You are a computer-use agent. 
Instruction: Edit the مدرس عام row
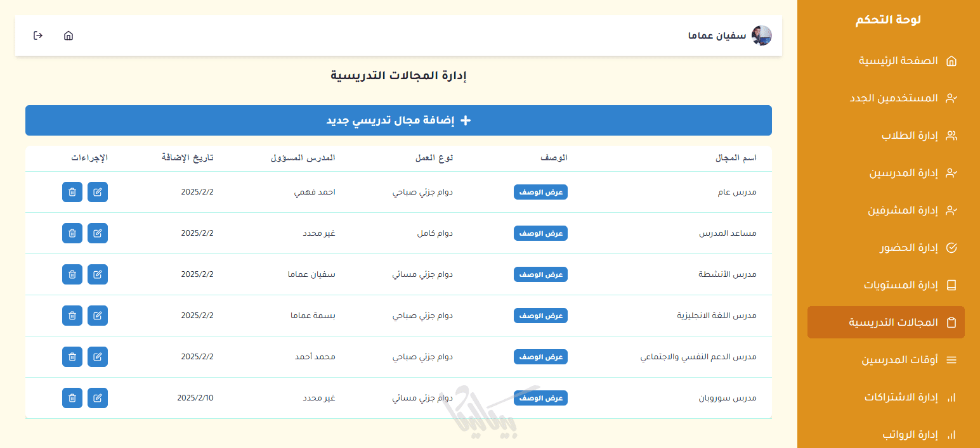(98, 192)
